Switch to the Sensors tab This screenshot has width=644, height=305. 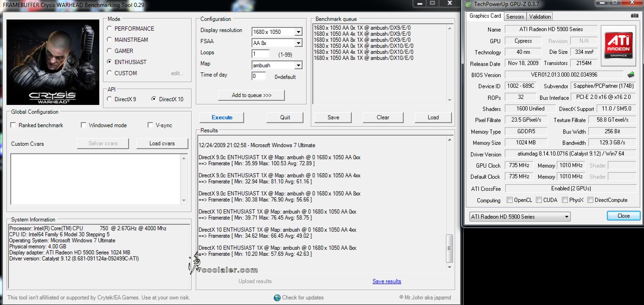pyautogui.click(x=515, y=16)
